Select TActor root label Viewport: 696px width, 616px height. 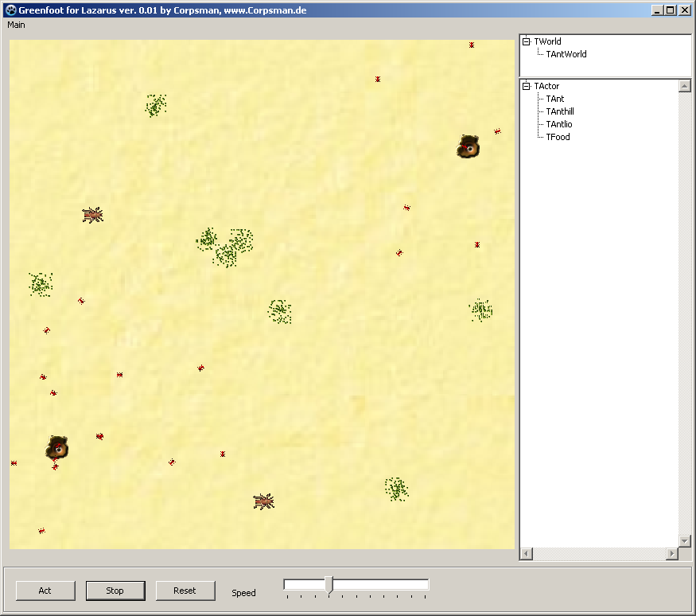pyautogui.click(x=546, y=86)
